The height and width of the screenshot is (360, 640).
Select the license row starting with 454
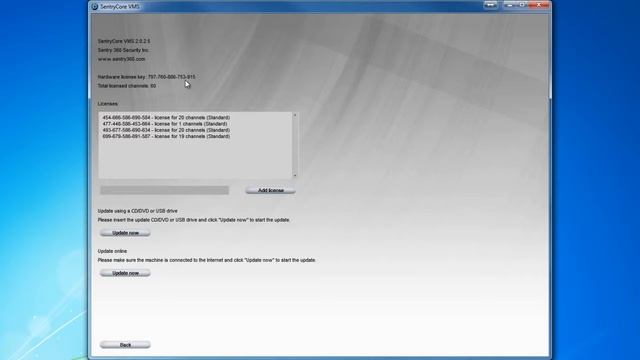(166, 118)
